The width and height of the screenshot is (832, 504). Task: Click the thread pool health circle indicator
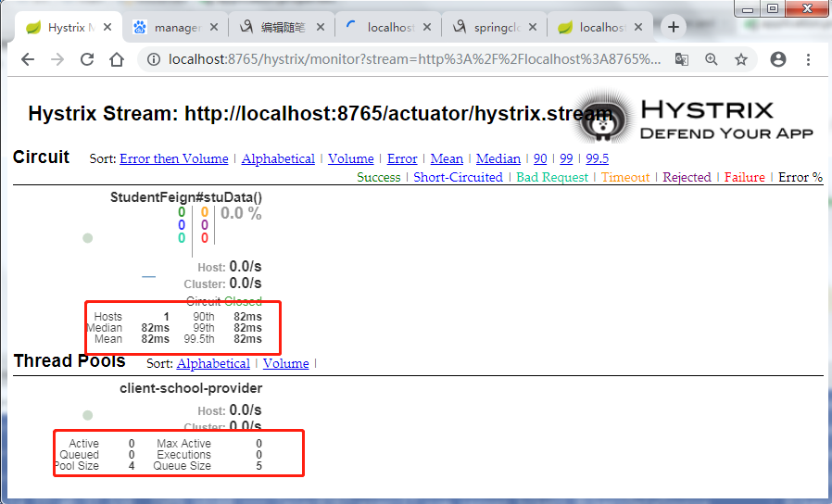click(87, 415)
